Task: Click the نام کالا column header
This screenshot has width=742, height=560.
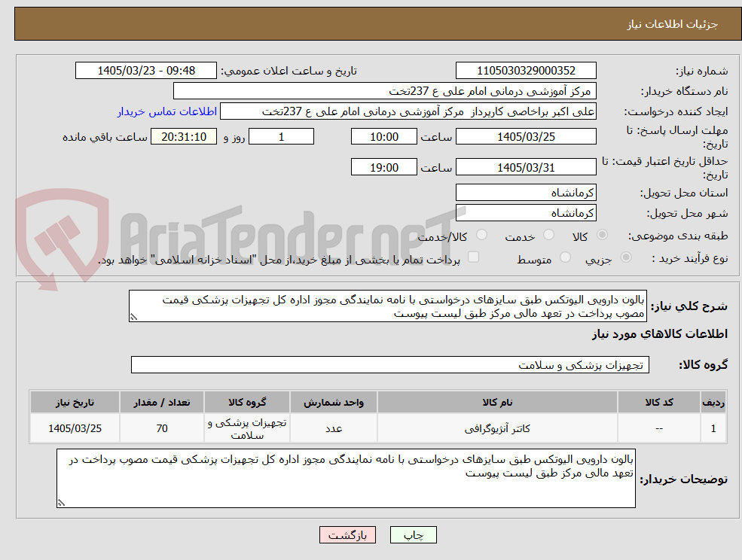Action: coord(497,402)
